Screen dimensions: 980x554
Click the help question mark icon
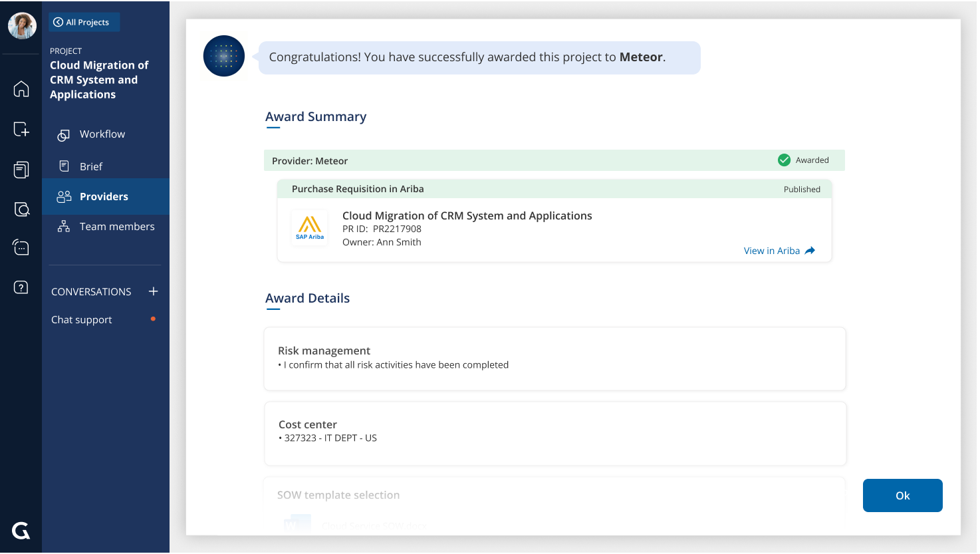[21, 287]
